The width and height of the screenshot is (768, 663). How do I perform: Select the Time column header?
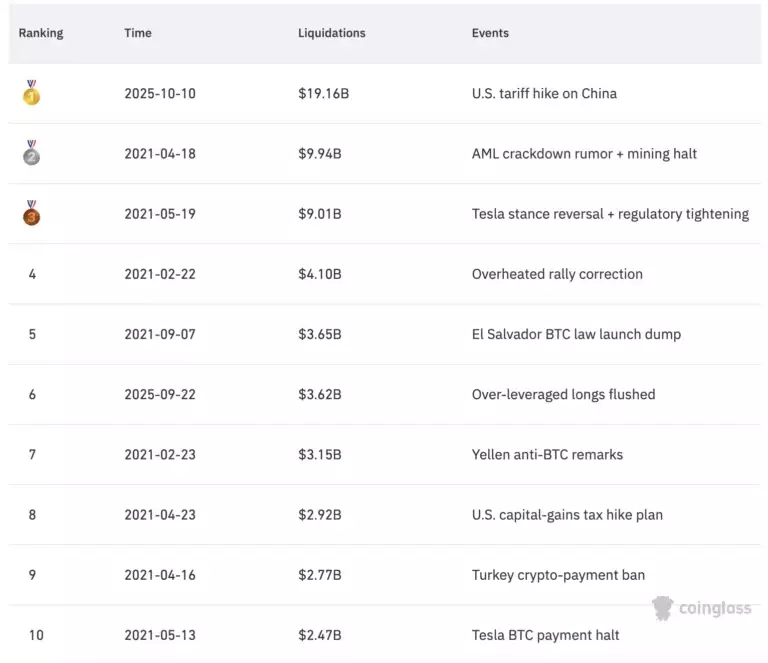138,33
